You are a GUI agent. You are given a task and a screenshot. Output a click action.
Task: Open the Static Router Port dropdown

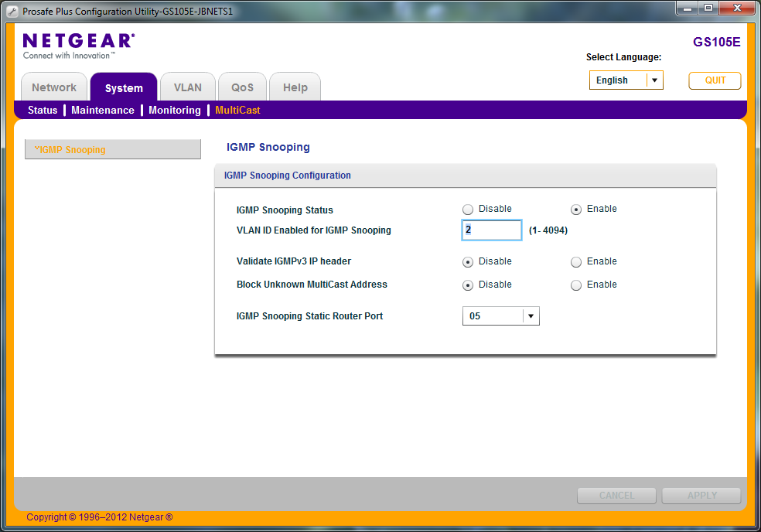tap(501, 316)
